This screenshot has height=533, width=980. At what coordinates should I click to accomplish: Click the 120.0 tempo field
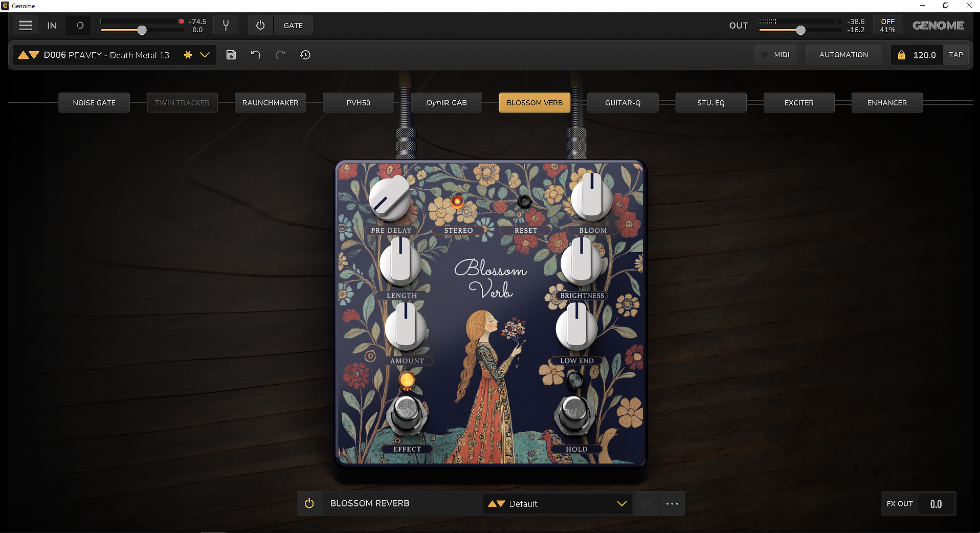[924, 55]
